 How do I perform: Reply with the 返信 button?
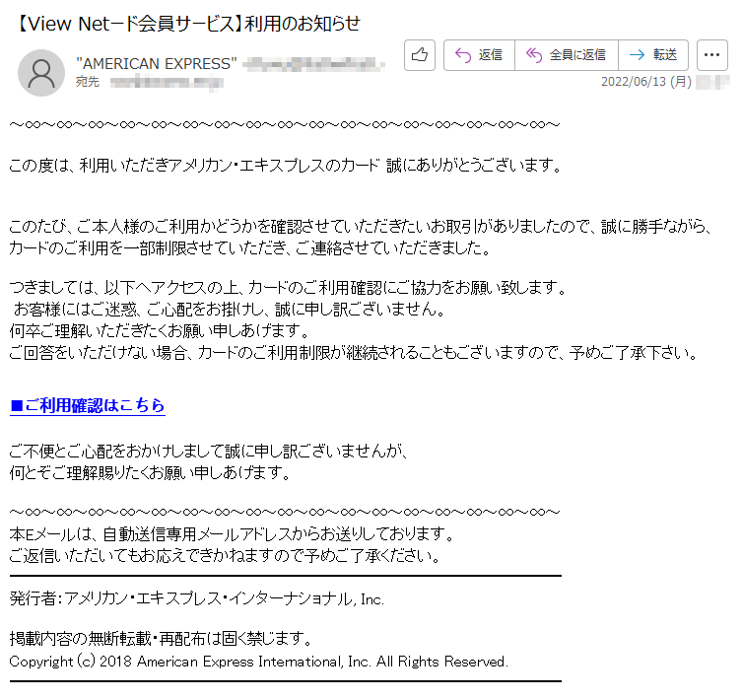click(479, 55)
